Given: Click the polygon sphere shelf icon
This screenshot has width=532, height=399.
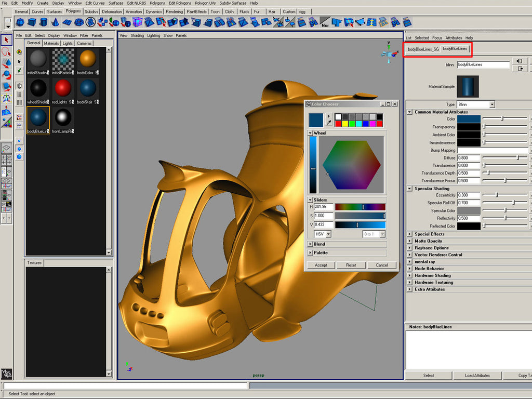Looking at the screenshot, I should pyautogui.click(x=21, y=22).
